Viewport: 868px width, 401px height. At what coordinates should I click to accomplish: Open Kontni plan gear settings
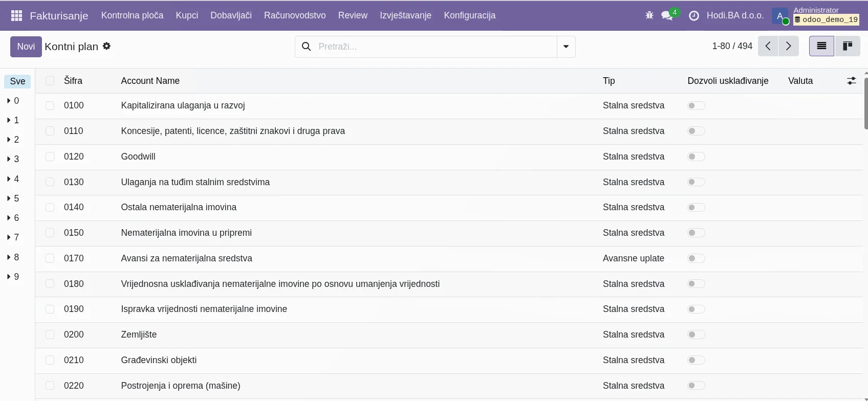point(106,46)
